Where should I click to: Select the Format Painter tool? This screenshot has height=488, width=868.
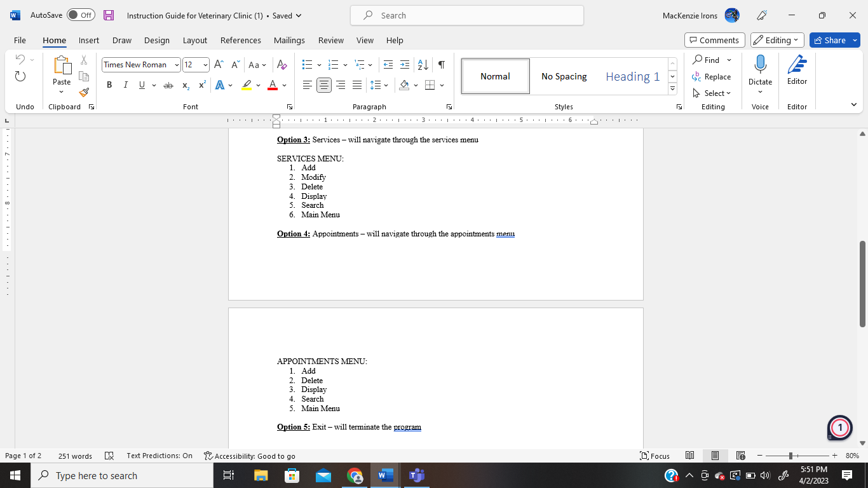point(83,92)
